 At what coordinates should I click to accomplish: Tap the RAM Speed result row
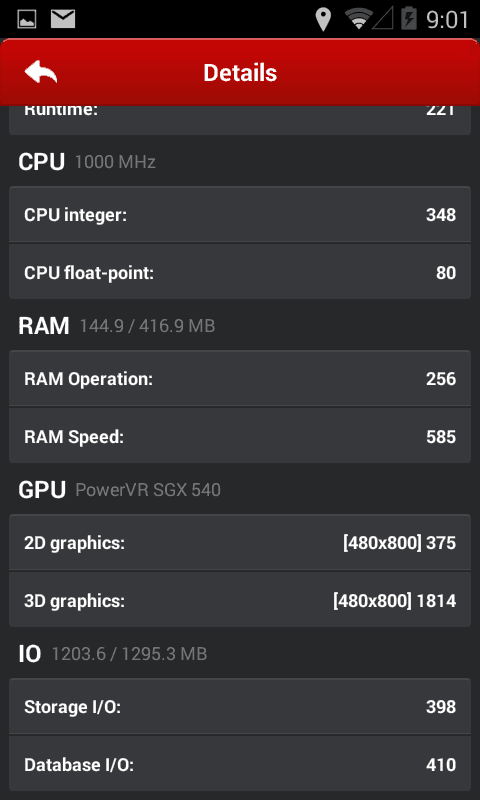(240, 436)
